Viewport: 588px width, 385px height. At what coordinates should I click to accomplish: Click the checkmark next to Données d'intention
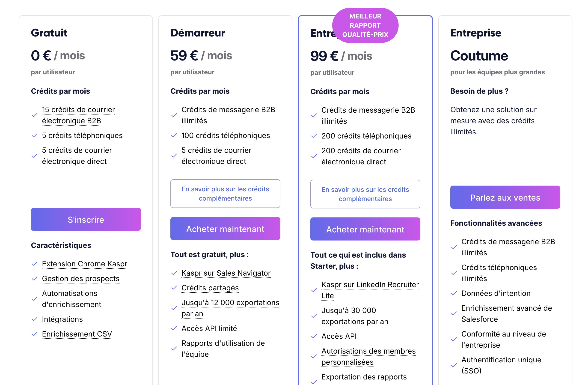pos(454,293)
